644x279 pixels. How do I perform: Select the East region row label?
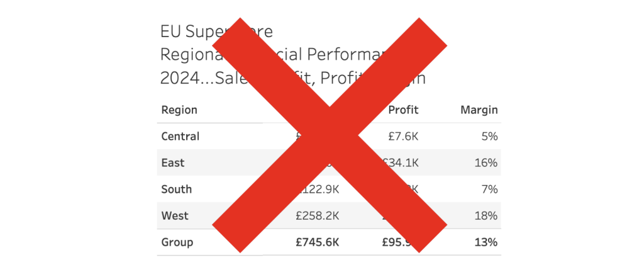click(x=173, y=162)
